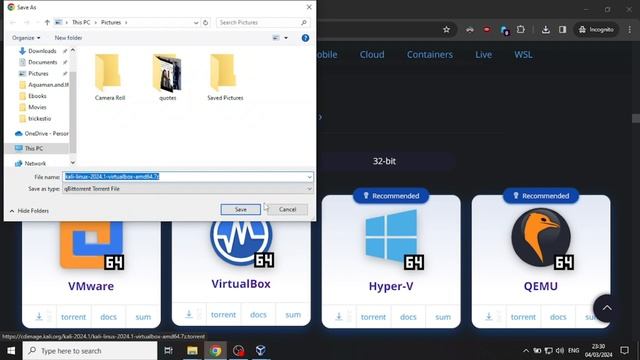Image resolution: width=640 pixels, height=360 pixels.
Task: Switch to the WSL tab
Action: pyautogui.click(x=523, y=54)
